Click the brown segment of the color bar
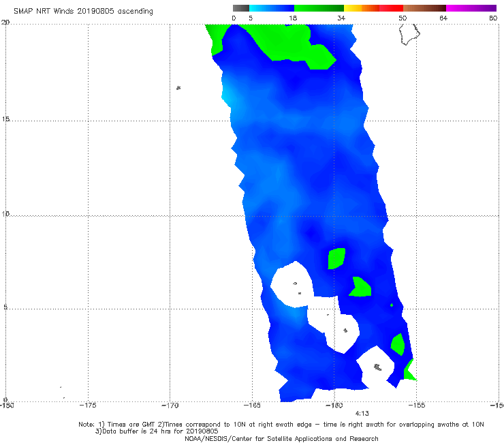This screenshot has height=443, width=504. tap(424, 8)
